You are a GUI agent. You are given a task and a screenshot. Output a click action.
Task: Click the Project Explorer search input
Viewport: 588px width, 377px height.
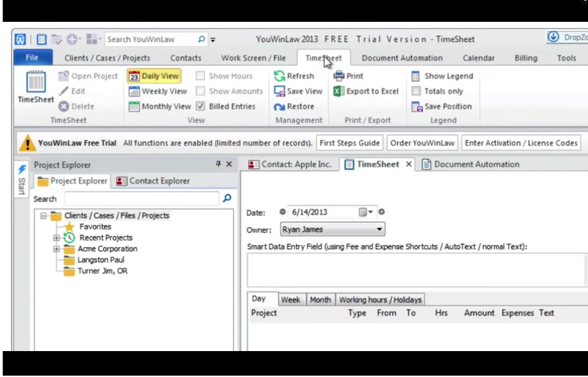(x=142, y=198)
